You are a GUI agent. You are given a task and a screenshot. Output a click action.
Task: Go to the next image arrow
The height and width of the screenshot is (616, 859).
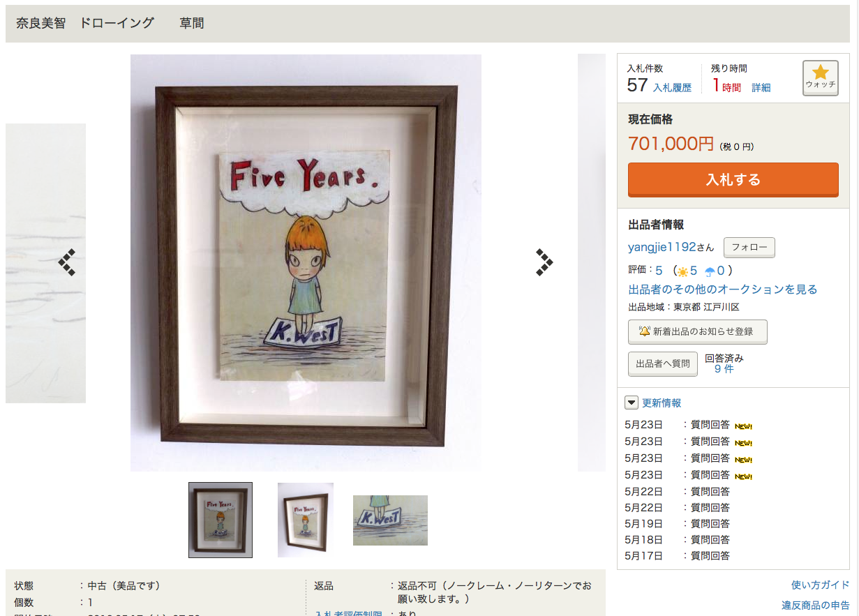(x=544, y=262)
